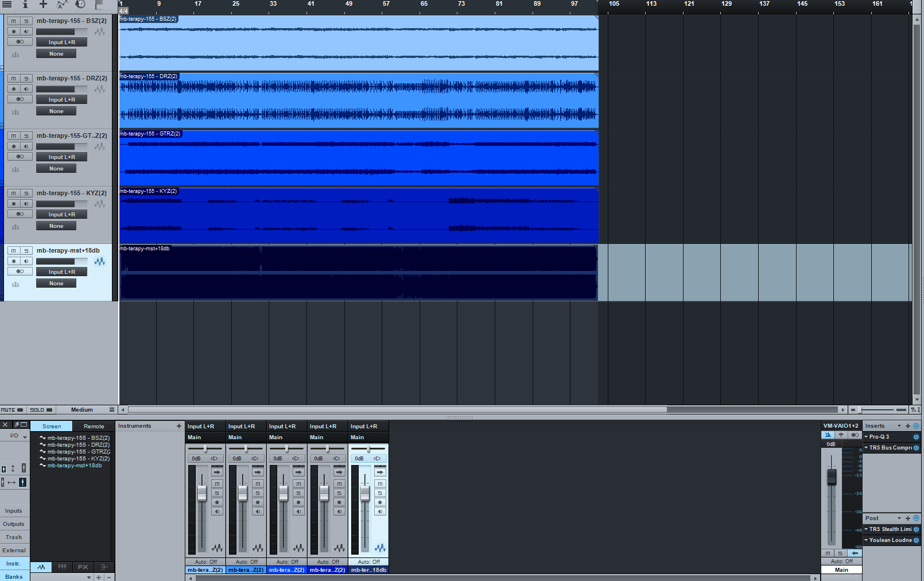Show the Inputs panel in console

14,511
